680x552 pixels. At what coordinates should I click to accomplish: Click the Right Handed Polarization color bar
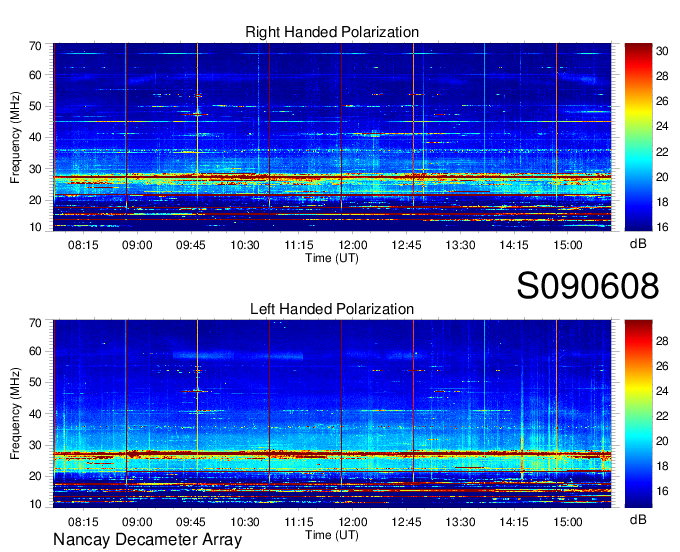click(x=638, y=137)
